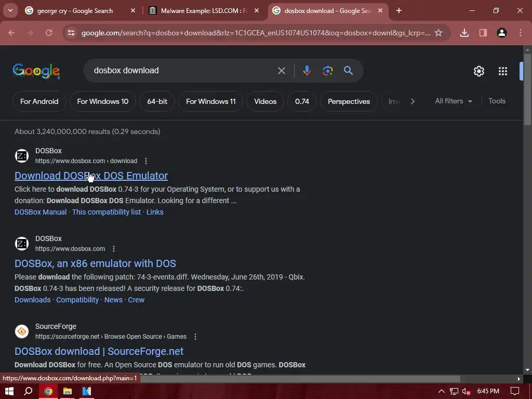Screen dimensions: 532x399
Task: Open Chrome three-dot menu
Action: click(x=521, y=33)
